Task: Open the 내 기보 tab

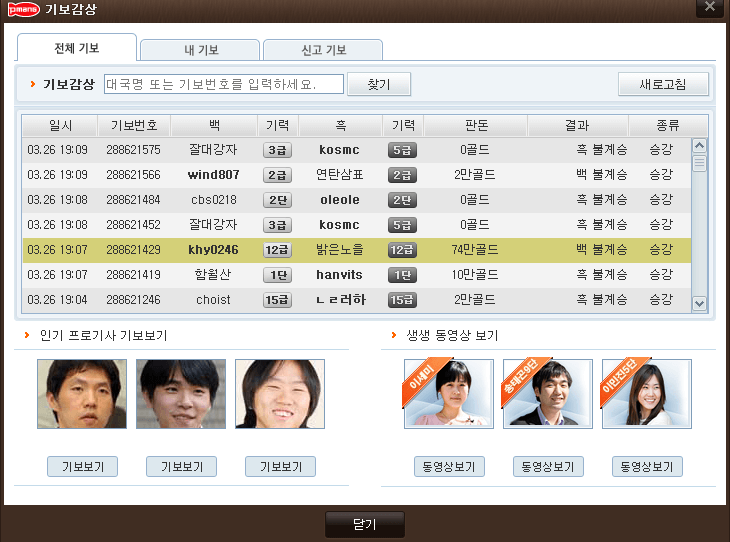Action: [x=200, y=50]
